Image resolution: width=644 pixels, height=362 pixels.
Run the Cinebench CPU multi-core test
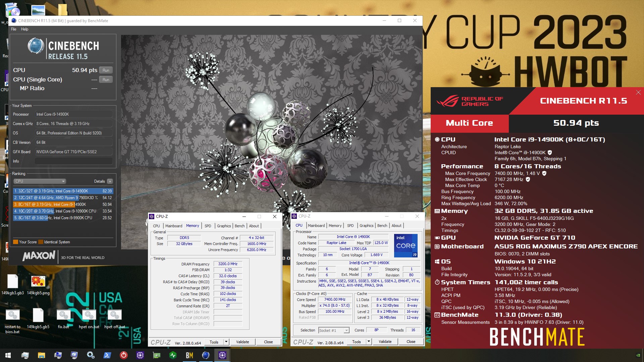click(106, 70)
